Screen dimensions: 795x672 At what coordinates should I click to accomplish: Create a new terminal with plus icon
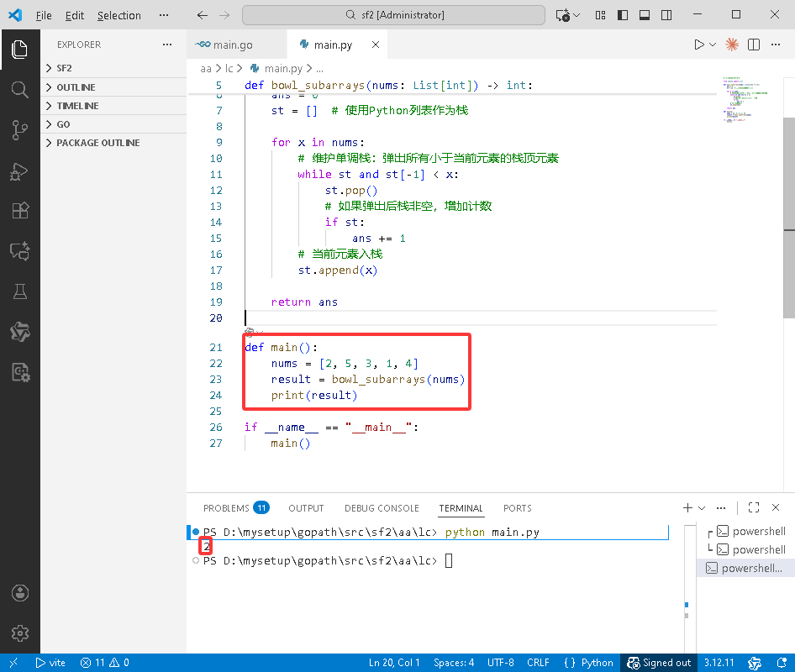(687, 508)
